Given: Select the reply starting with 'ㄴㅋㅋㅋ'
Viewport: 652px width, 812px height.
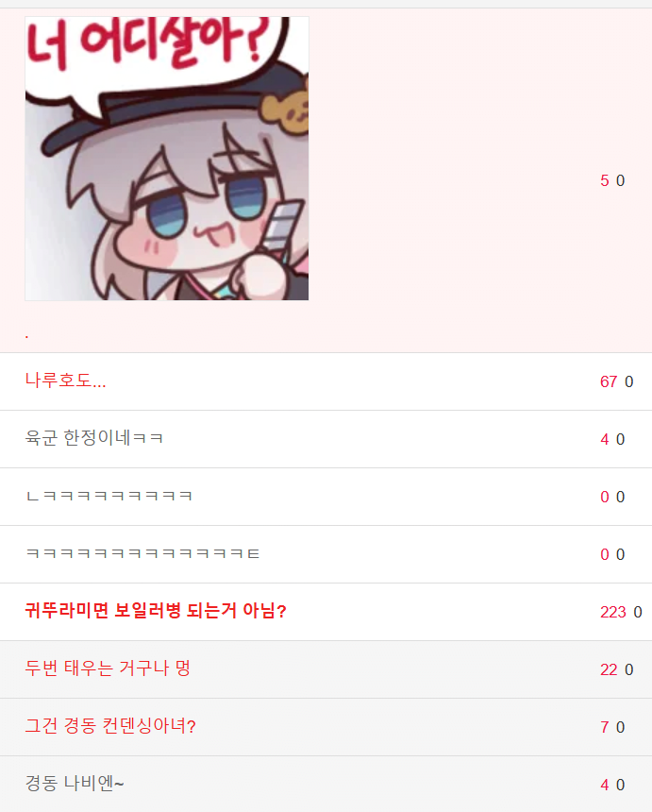Looking at the screenshot, I should click(x=109, y=496).
